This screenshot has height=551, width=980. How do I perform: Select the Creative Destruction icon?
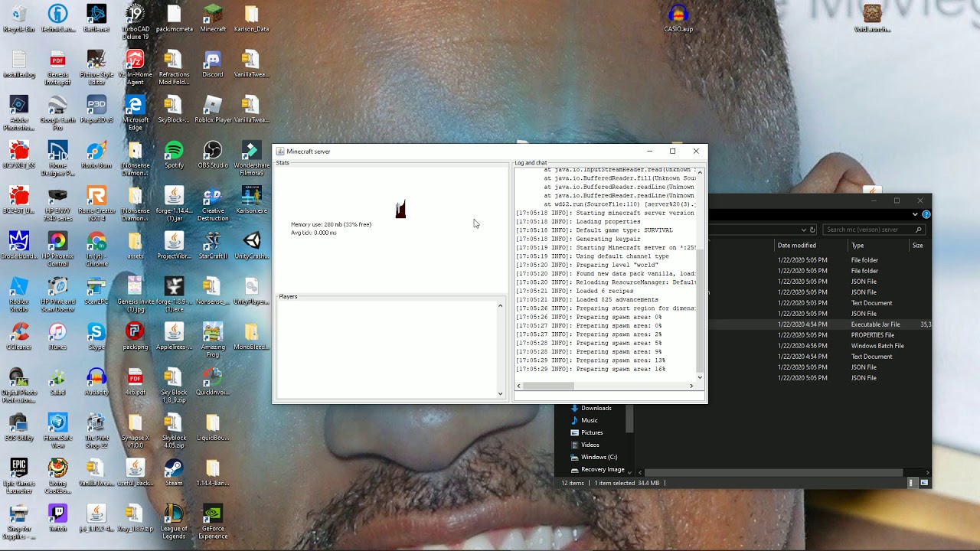click(x=213, y=204)
